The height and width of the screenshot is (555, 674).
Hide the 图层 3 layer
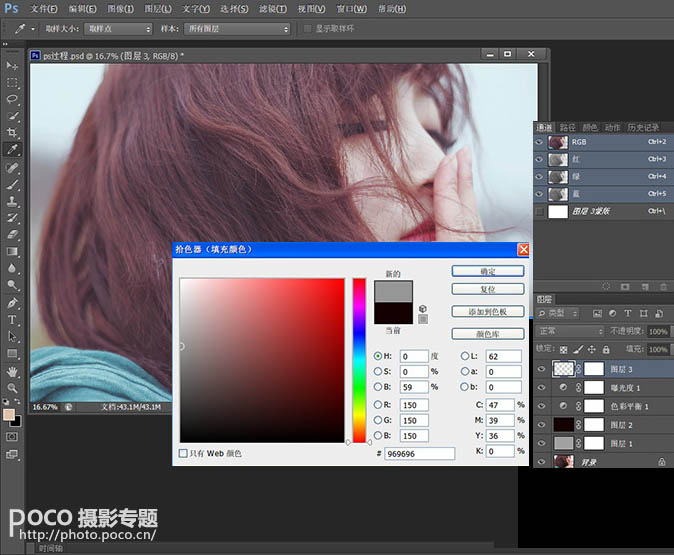[541, 369]
